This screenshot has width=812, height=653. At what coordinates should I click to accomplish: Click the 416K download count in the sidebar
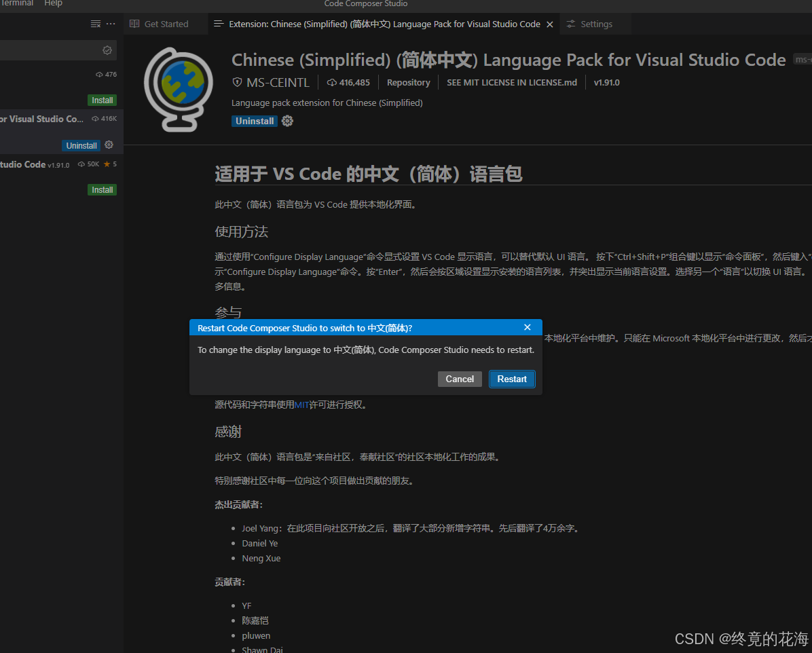tap(104, 119)
